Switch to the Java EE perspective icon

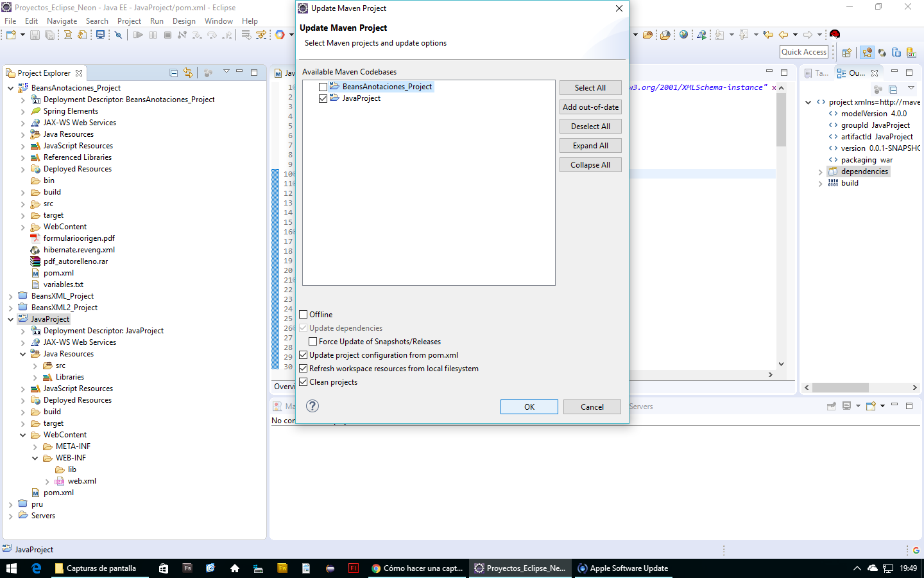coord(868,53)
